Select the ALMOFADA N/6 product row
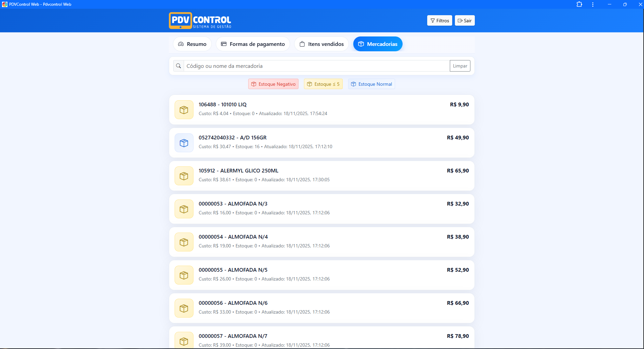This screenshot has height=349, width=644. pyautogui.click(x=321, y=308)
